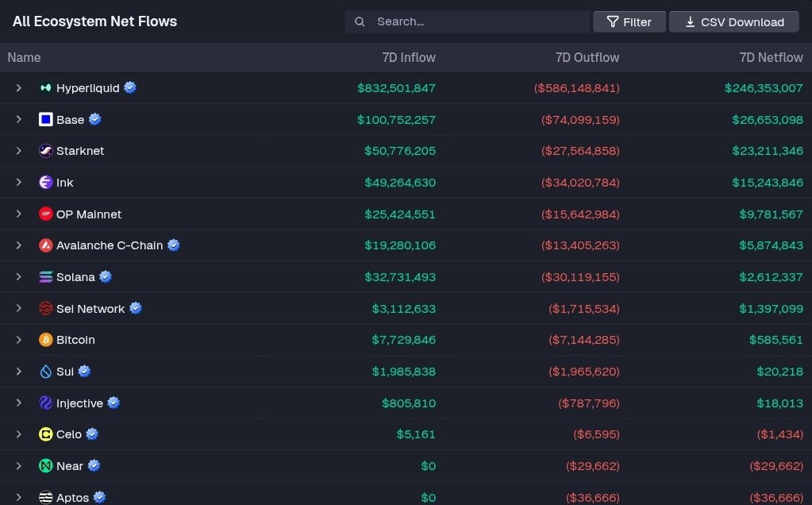Expand the Starknet row chevron

[x=18, y=151]
